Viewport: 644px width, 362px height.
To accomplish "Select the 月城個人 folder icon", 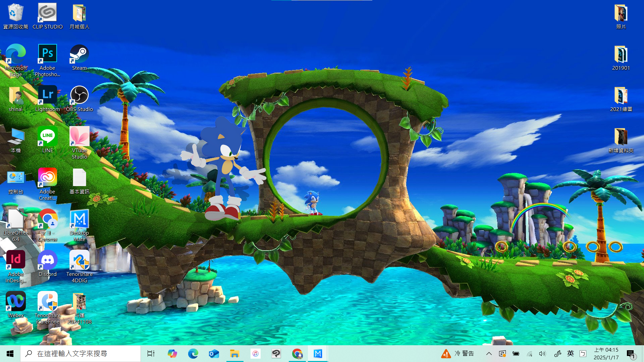I will [79, 16].
